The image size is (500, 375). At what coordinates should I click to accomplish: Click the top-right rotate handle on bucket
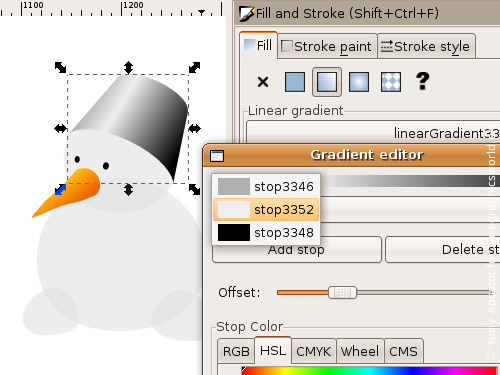[x=194, y=67]
